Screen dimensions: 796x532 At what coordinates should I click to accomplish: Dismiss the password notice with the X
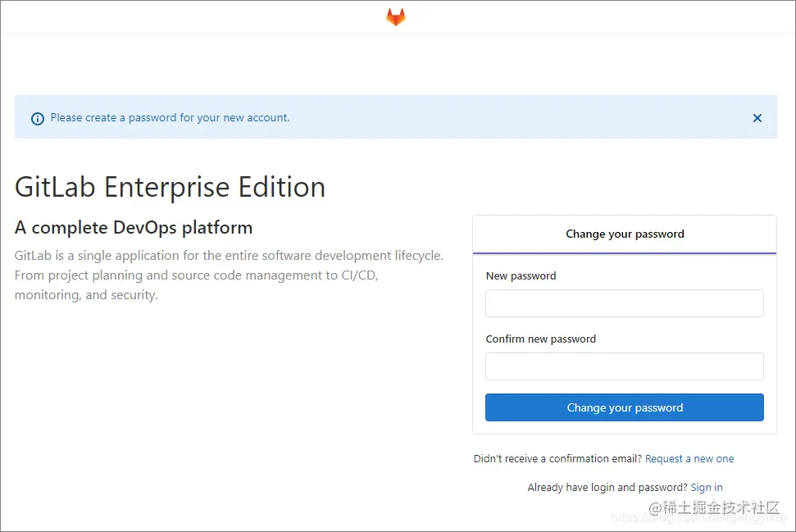tap(757, 118)
